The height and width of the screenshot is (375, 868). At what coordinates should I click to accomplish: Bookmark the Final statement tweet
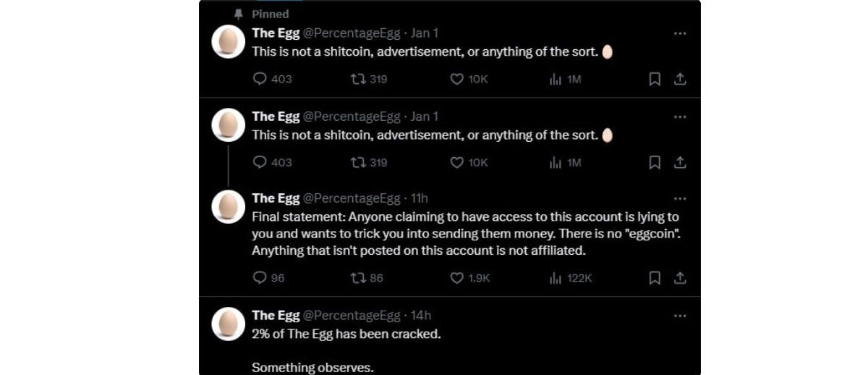pos(655,277)
